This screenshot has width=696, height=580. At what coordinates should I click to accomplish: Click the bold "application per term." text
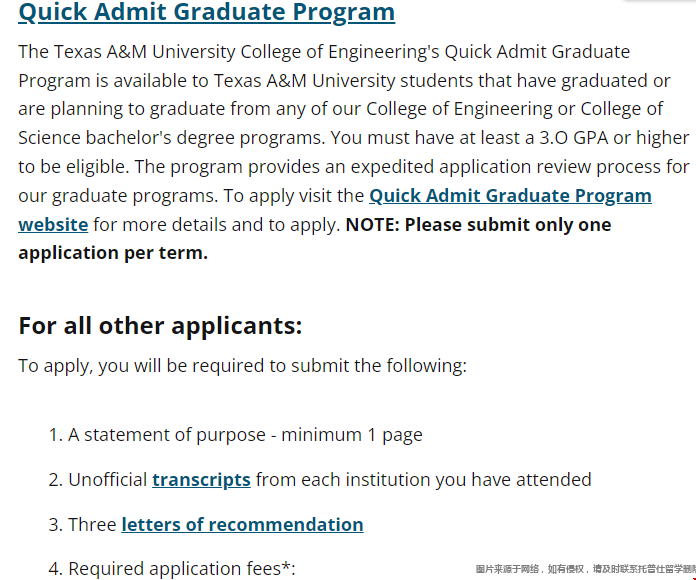point(113,253)
